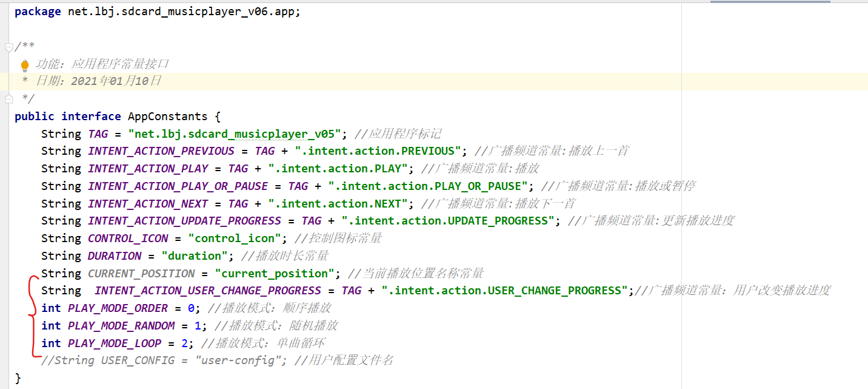Click the commented-out USER_CONFIG line
Viewport: 868px width, 389px height.
coord(217,360)
